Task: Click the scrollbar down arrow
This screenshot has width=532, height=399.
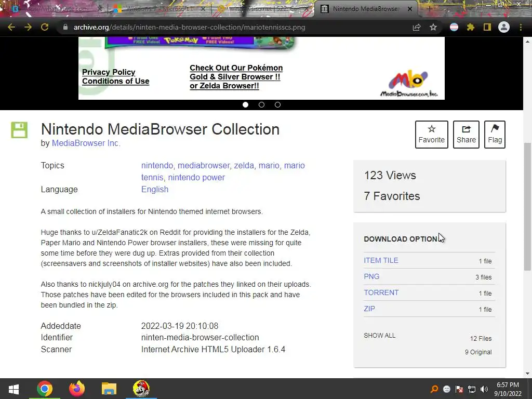Action: click(x=528, y=374)
